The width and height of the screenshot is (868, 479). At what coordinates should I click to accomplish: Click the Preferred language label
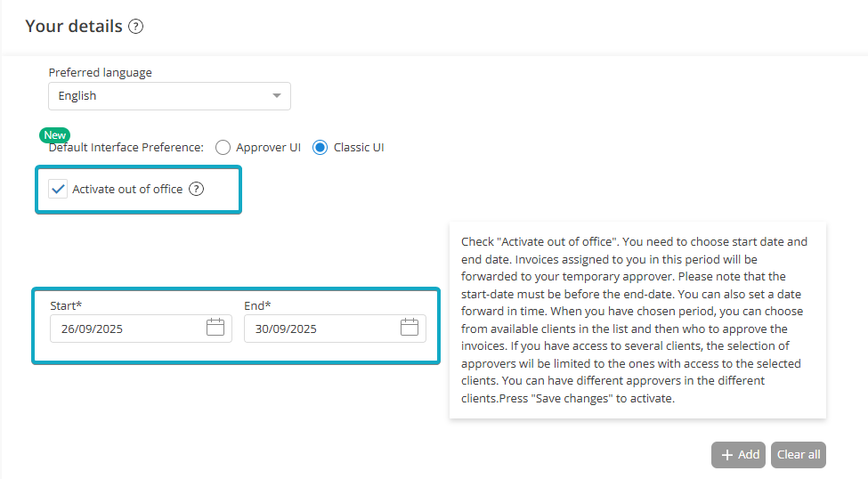point(100,72)
